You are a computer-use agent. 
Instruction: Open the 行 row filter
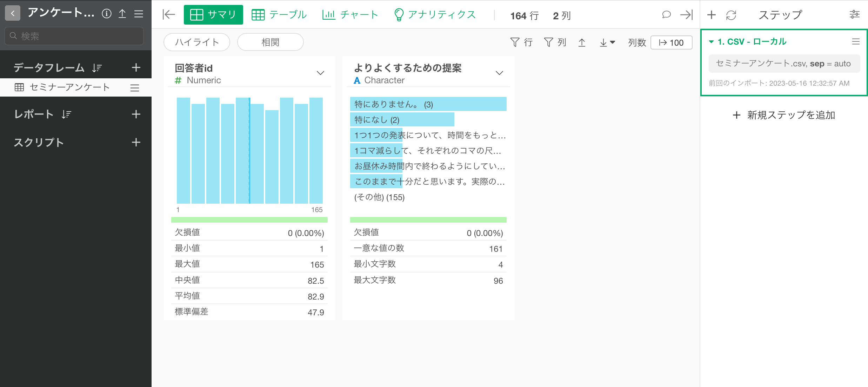click(x=521, y=42)
